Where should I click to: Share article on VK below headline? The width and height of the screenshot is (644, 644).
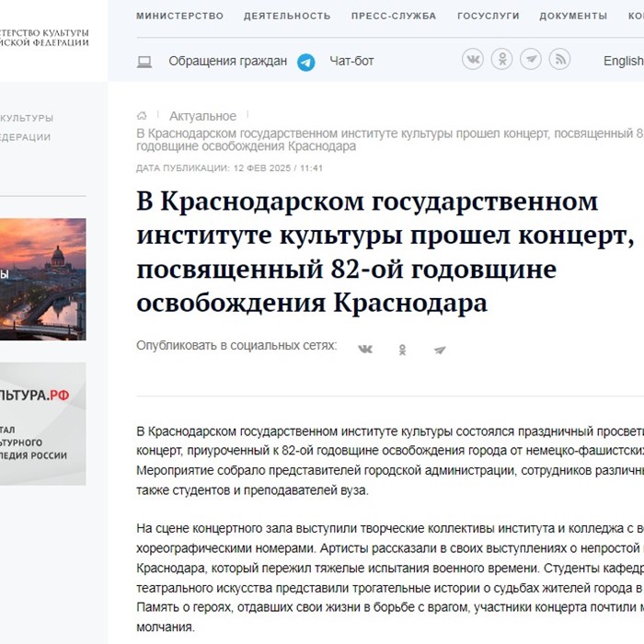point(365,350)
